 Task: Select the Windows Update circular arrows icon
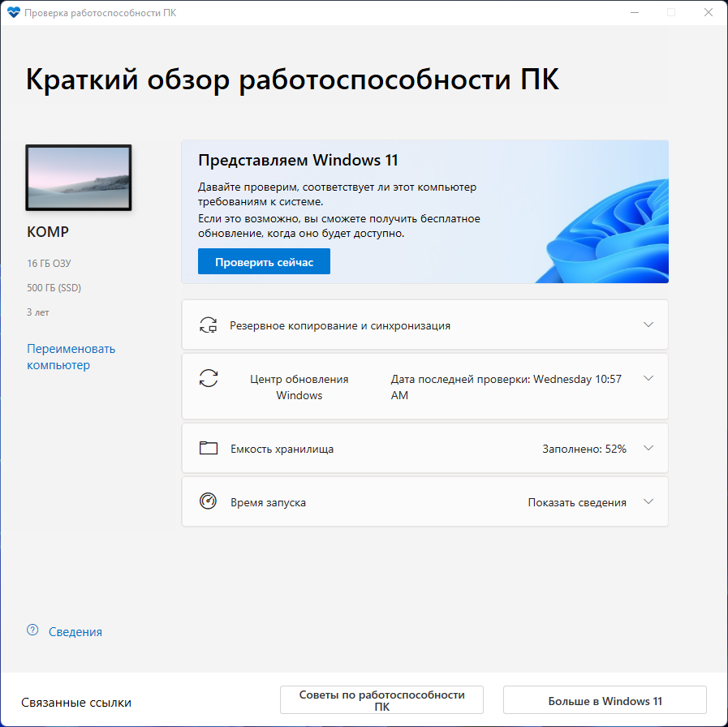click(x=209, y=378)
